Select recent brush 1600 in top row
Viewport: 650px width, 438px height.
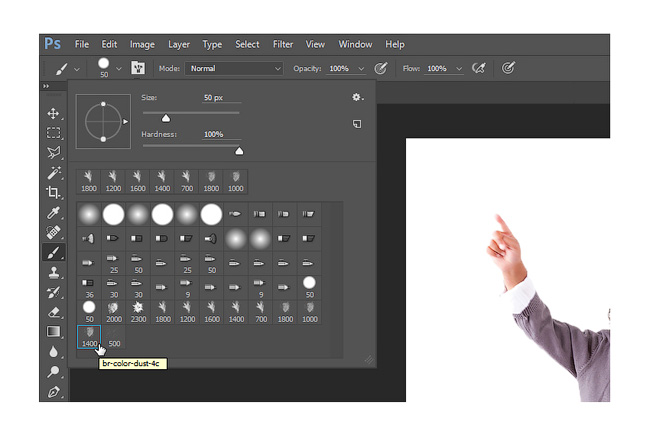(138, 181)
